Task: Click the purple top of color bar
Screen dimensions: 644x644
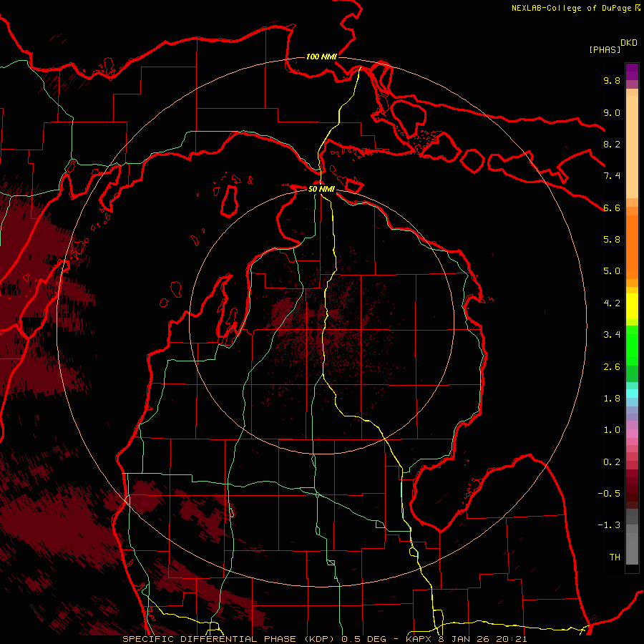Action: click(632, 72)
